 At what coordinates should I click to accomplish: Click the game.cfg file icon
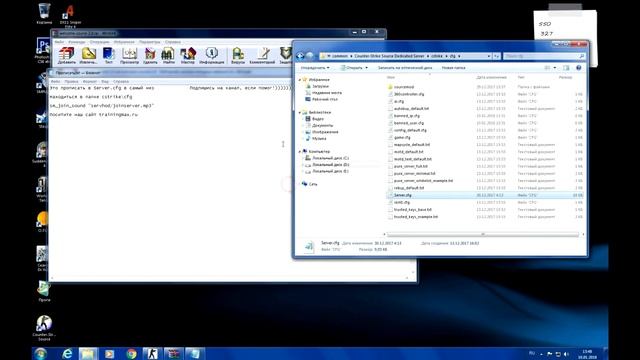pos(390,137)
